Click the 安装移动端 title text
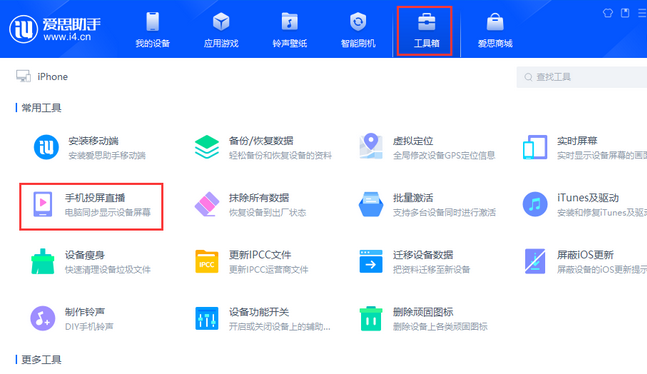The width and height of the screenshot is (647, 374). [x=93, y=141]
